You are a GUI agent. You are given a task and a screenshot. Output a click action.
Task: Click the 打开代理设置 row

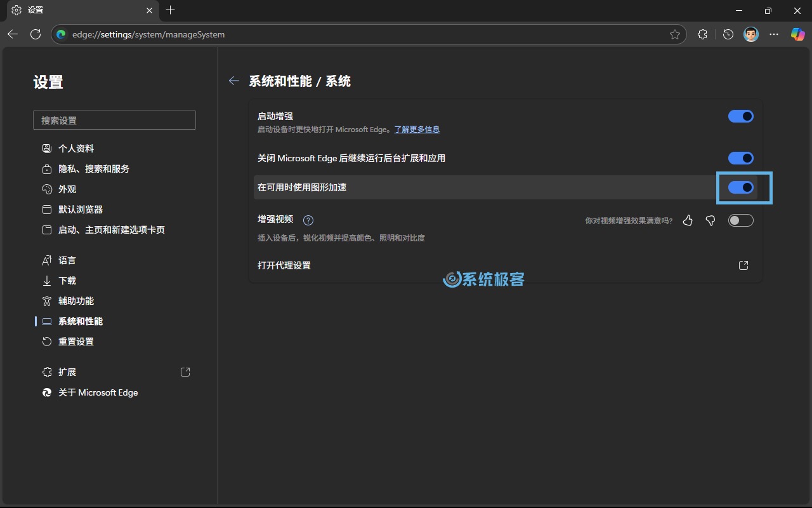505,265
